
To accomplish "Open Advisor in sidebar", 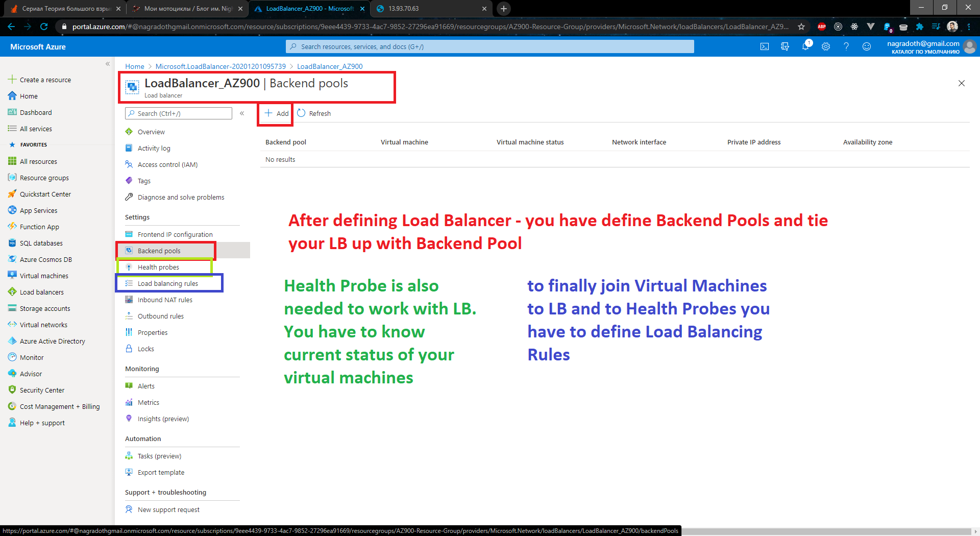I will 25,374.
